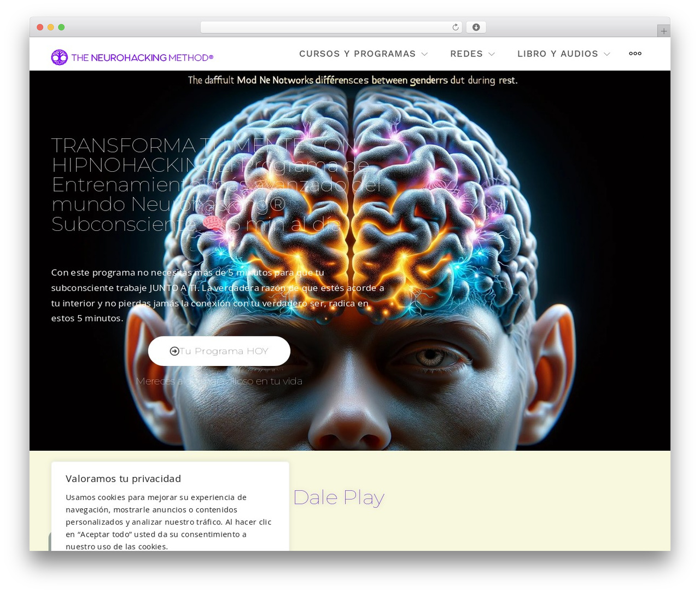This screenshot has width=700, height=593.
Task: Click the circled arrow icon in Tu Programa HOY
Action: click(174, 351)
